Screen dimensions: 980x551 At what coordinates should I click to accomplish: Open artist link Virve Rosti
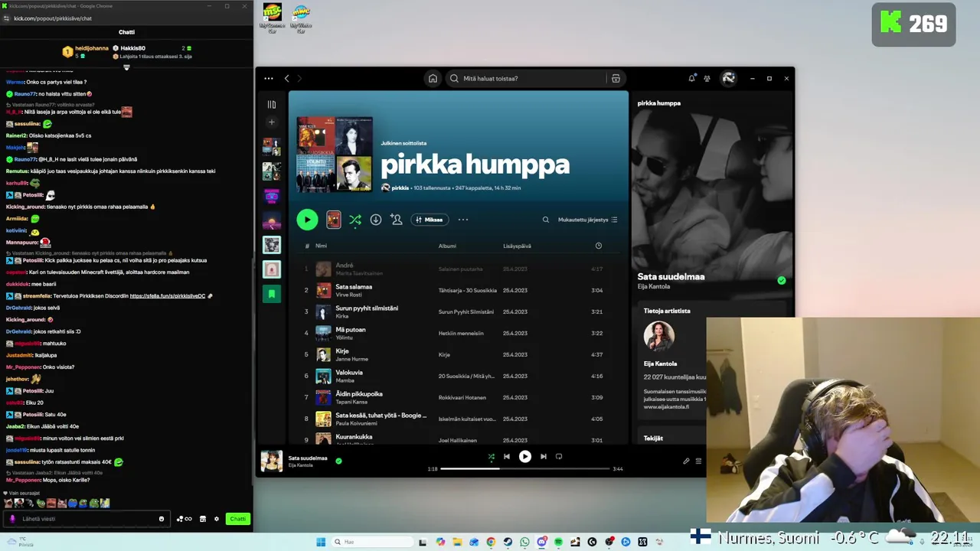(348, 295)
